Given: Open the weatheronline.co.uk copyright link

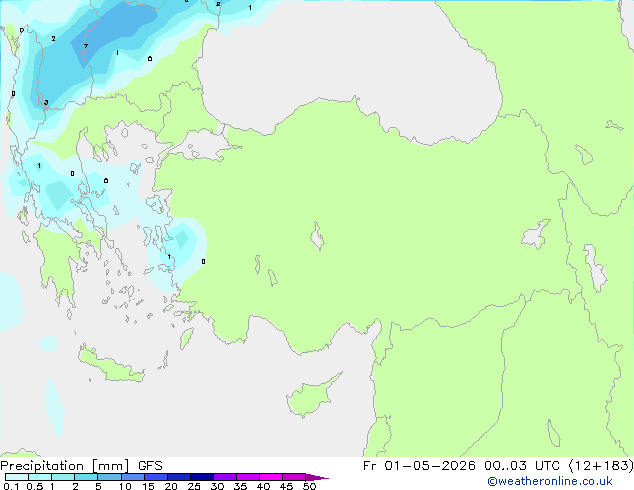Looking at the screenshot, I should pyautogui.click(x=549, y=481).
